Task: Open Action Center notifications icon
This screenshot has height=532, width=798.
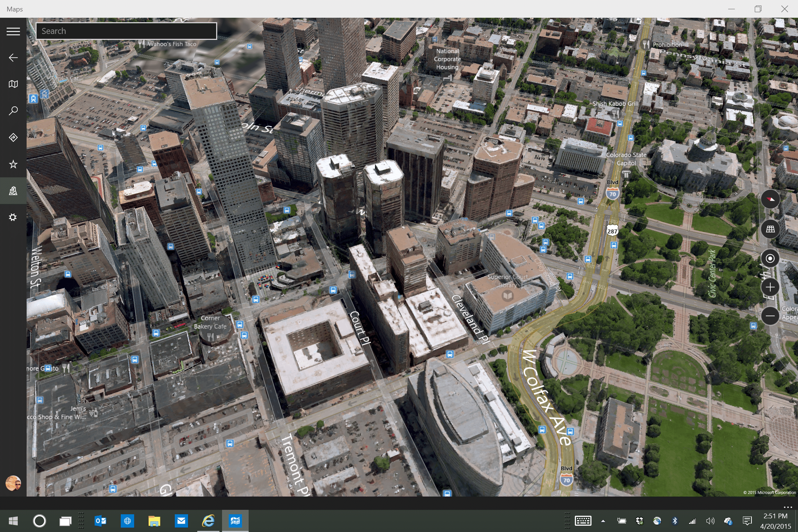Action: point(747,521)
